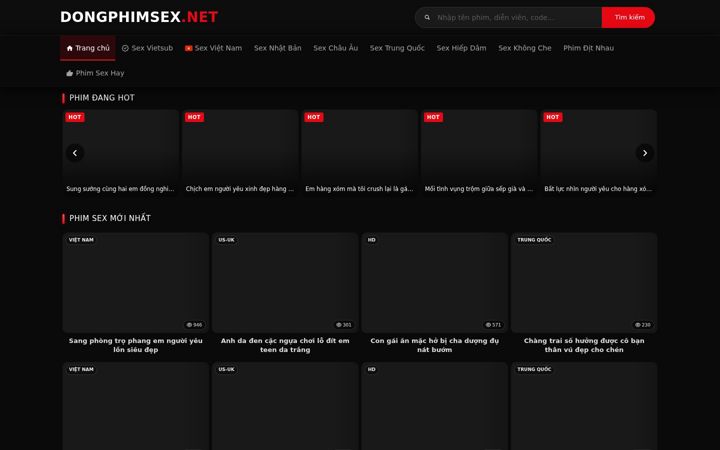Click the eye icon beside 946 views

[x=189, y=325]
